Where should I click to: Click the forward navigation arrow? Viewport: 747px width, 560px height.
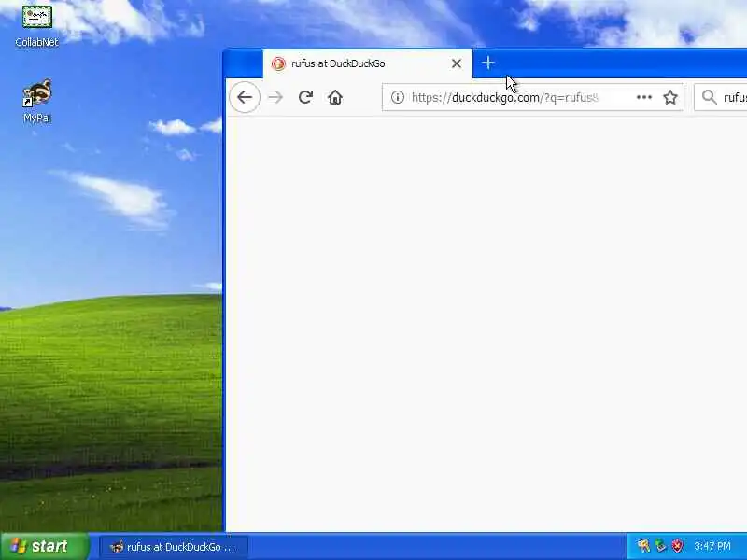coord(275,97)
